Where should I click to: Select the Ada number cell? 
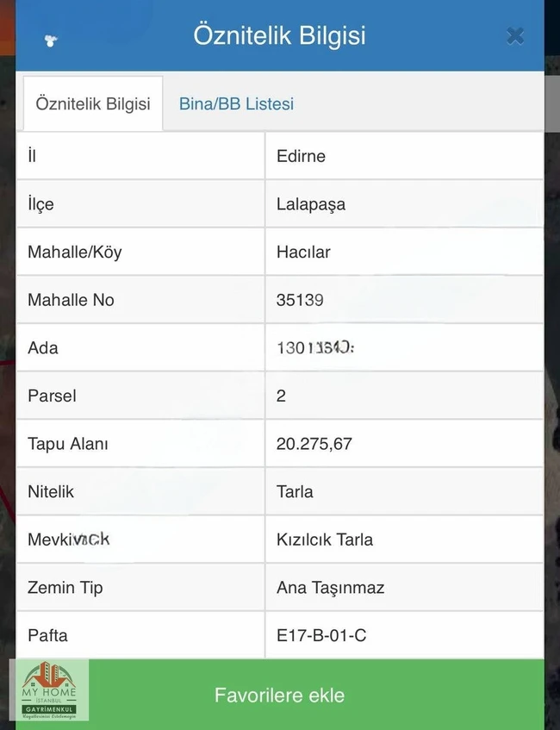point(404,348)
